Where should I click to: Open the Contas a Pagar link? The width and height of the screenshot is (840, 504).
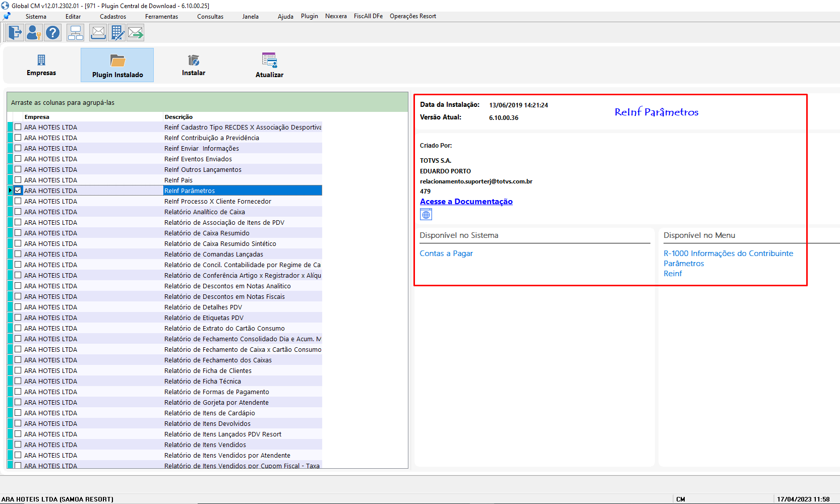[x=446, y=254]
